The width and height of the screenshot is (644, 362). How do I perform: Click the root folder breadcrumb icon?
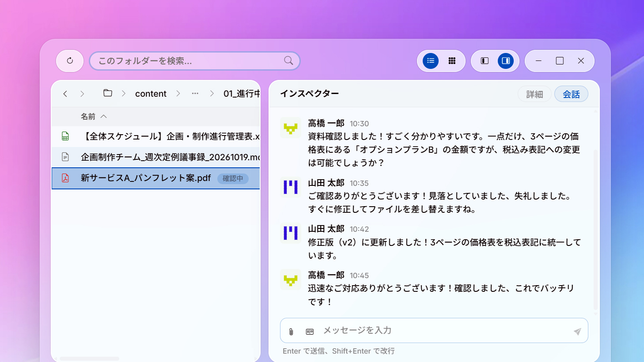pos(108,93)
